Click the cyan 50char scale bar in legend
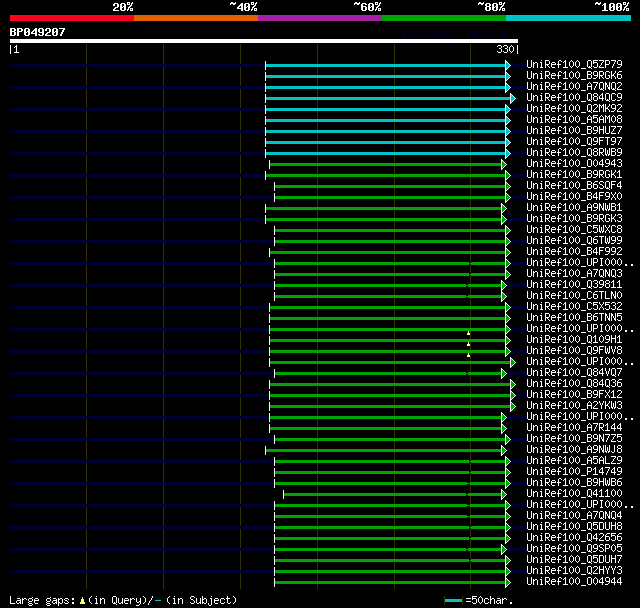The image size is (640, 608). (453, 600)
